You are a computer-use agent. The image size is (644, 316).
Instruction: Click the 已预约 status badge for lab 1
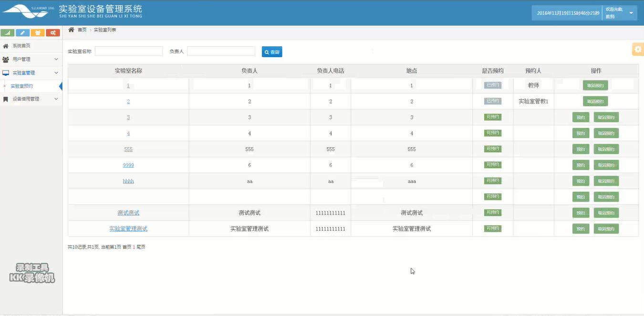[492, 85]
